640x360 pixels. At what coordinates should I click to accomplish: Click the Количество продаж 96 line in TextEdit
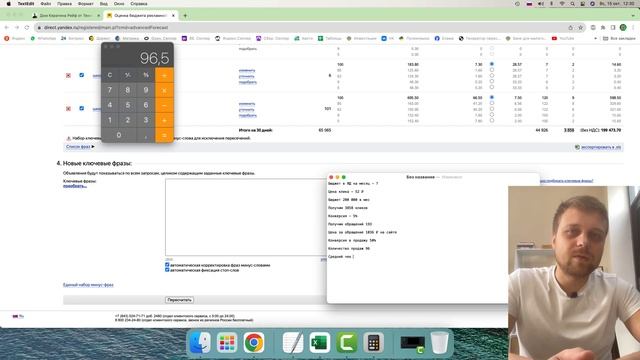[349, 249]
